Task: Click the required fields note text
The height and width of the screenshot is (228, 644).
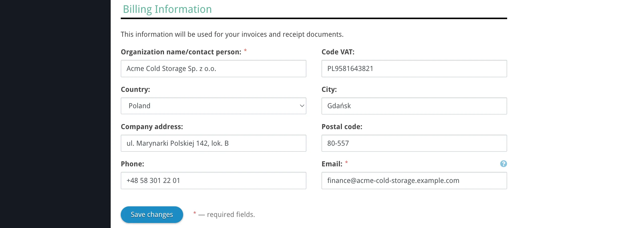Action: (x=224, y=214)
